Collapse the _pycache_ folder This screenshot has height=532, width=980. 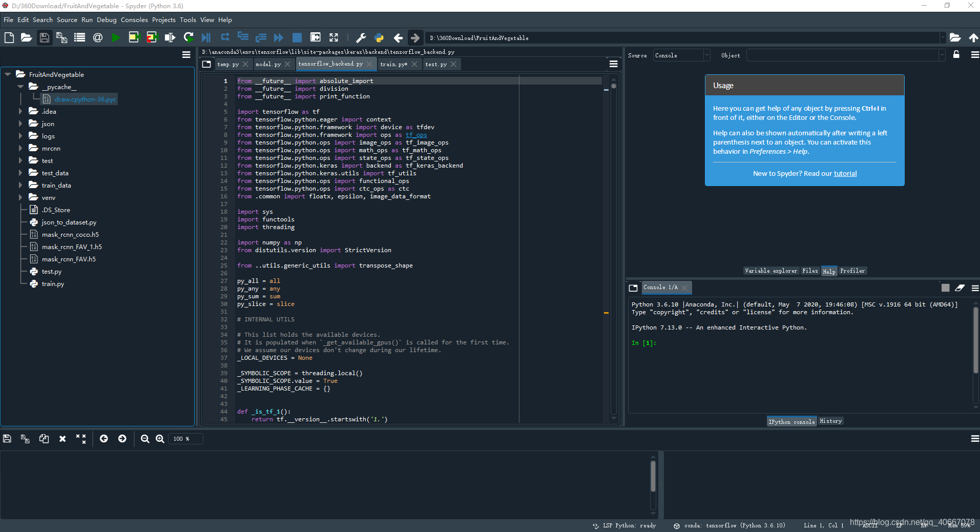pyautogui.click(x=20, y=87)
